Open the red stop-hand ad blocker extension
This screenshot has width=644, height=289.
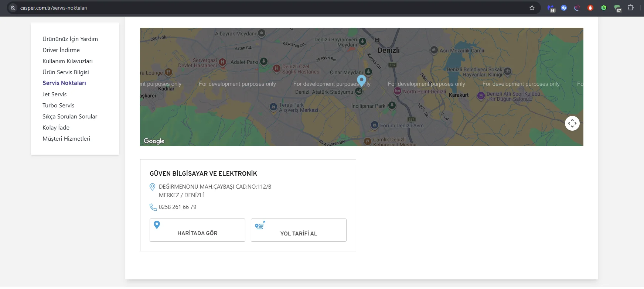590,8
